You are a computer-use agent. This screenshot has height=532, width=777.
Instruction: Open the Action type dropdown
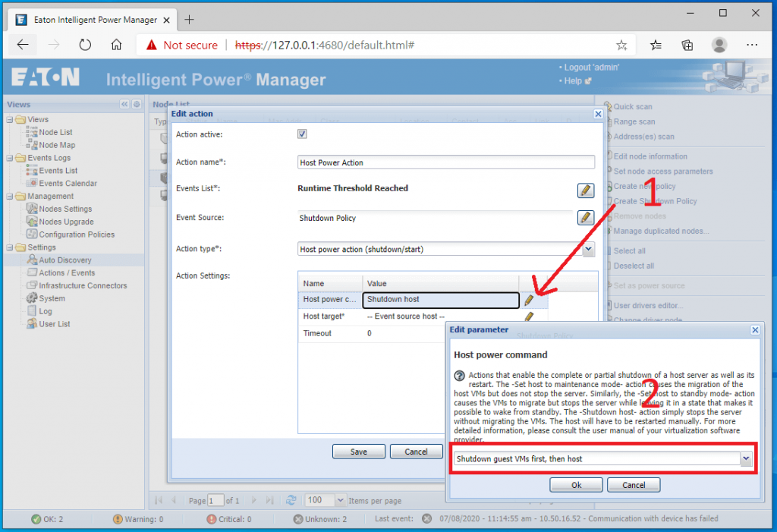[588, 249]
